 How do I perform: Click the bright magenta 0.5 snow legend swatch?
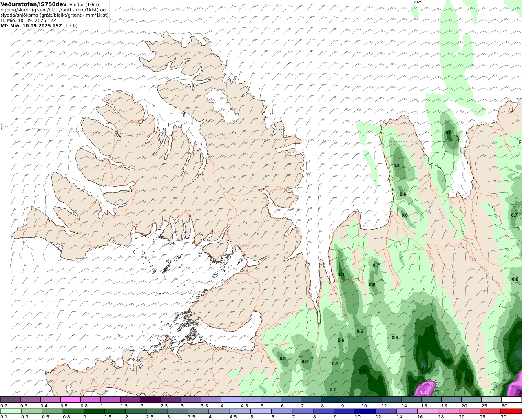70,400
